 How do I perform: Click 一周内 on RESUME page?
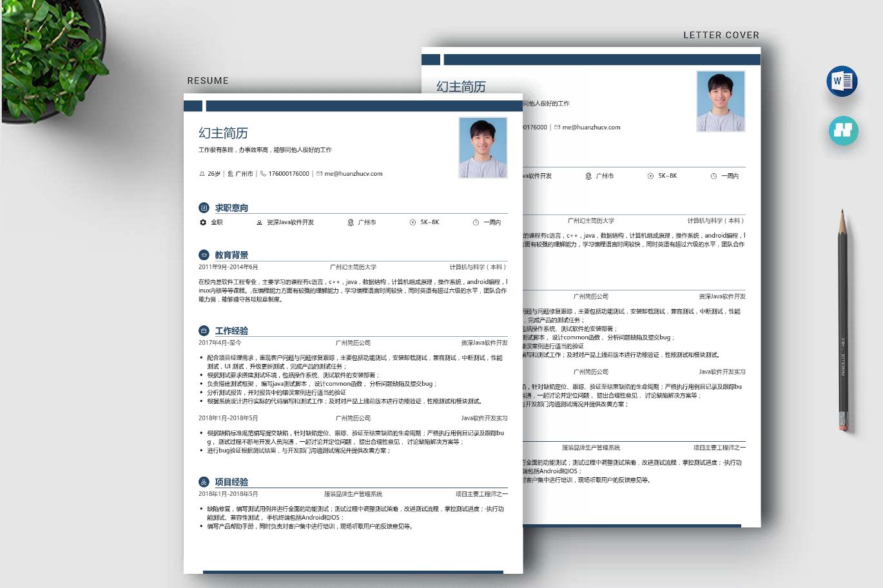[x=492, y=223]
